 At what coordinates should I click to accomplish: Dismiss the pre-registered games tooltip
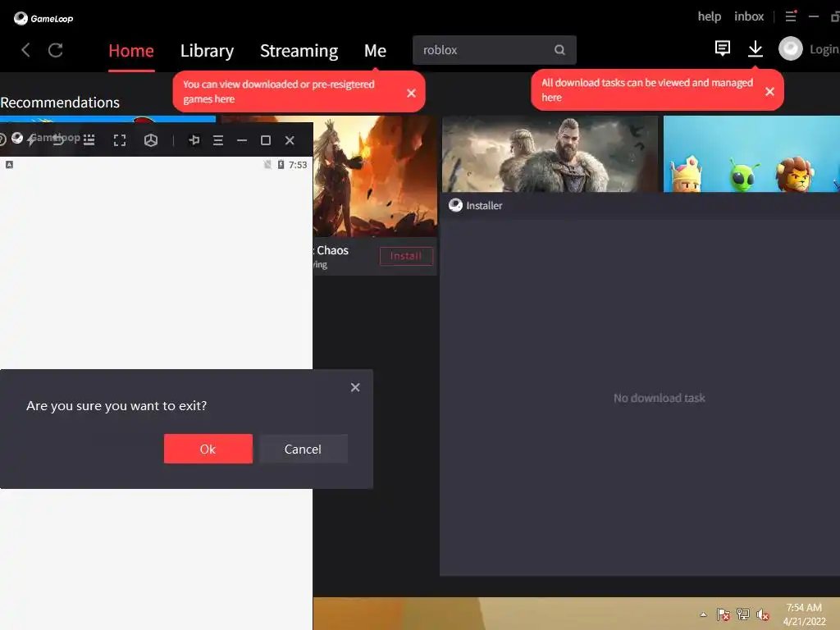pyautogui.click(x=412, y=93)
